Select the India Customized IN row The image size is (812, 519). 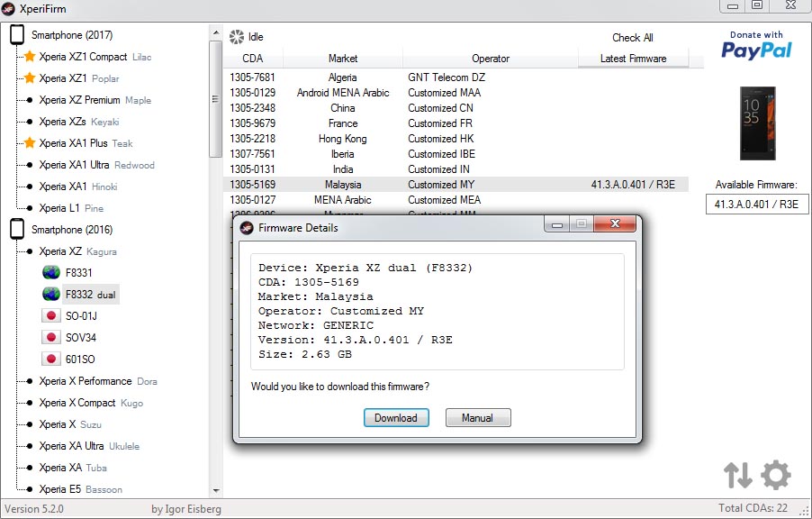(x=456, y=169)
